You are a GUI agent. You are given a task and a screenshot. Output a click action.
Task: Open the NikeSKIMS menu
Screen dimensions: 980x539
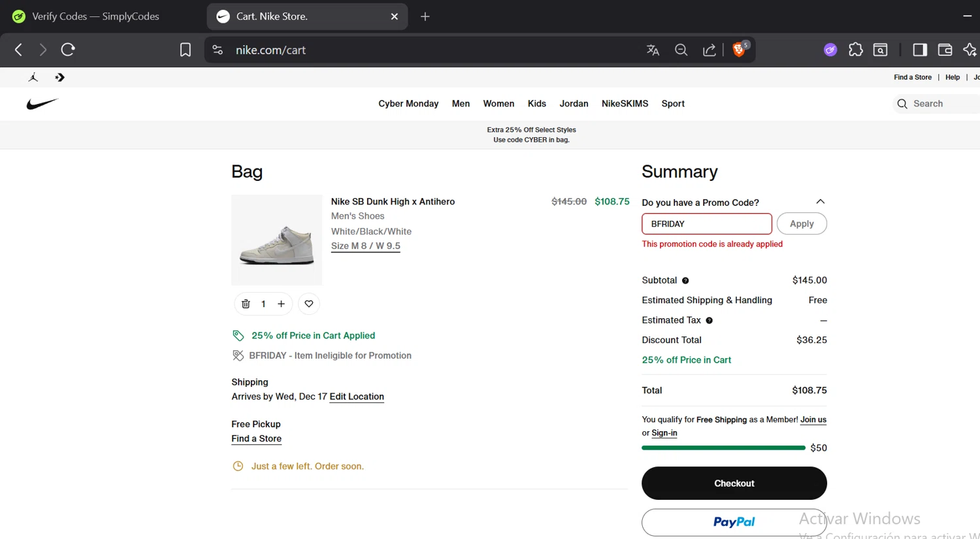click(x=625, y=104)
